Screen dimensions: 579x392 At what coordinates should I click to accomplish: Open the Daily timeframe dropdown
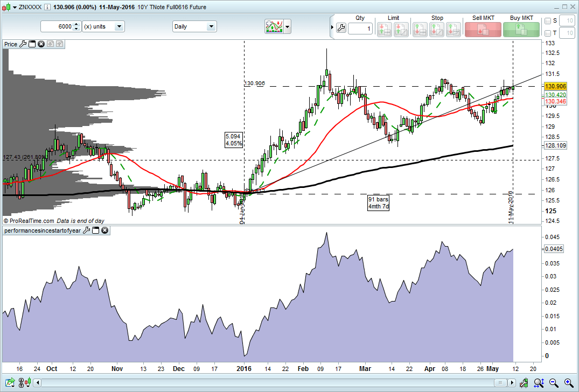pyautogui.click(x=194, y=26)
